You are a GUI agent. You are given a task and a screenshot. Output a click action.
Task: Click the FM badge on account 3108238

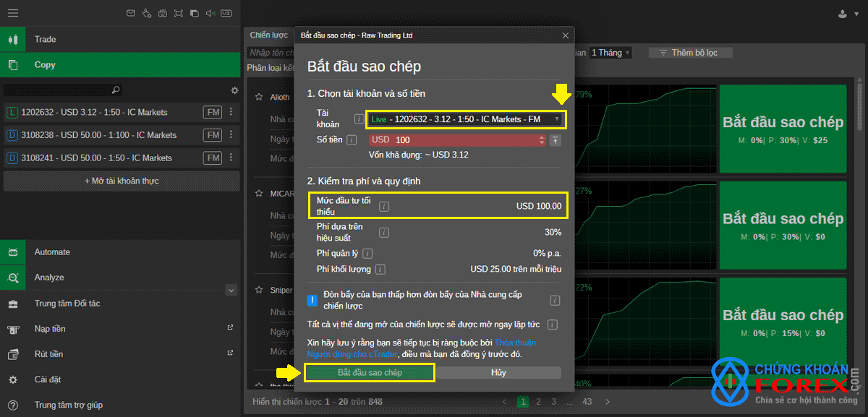pos(213,135)
